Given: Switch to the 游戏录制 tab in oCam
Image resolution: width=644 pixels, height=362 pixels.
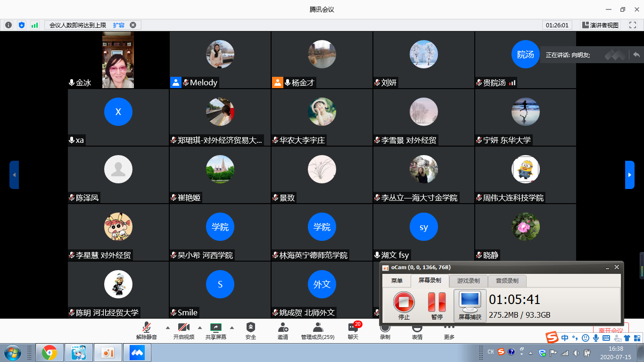Looking at the screenshot, I should [468, 280].
